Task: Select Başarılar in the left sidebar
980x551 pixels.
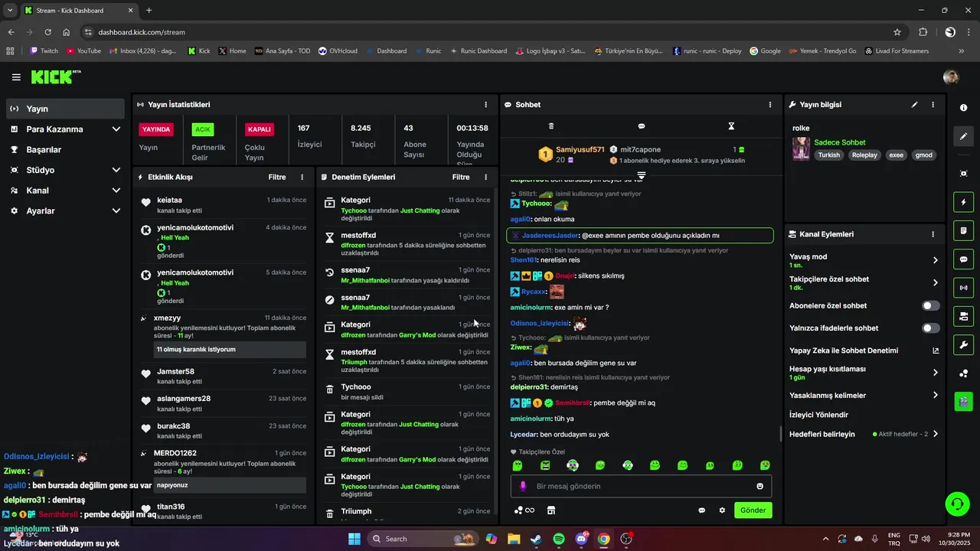Action: coord(65,149)
